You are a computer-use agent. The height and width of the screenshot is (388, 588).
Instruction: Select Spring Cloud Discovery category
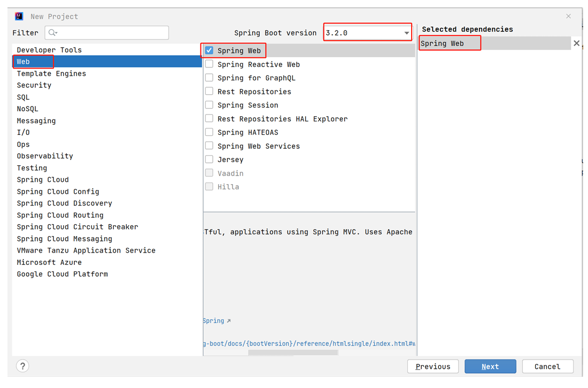pyautogui.click(x=107, y=203)
